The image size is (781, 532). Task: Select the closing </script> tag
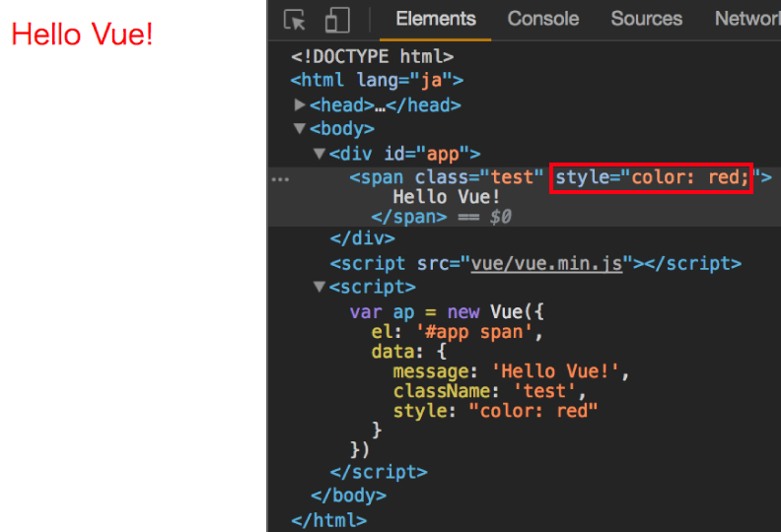pos(379,472)
